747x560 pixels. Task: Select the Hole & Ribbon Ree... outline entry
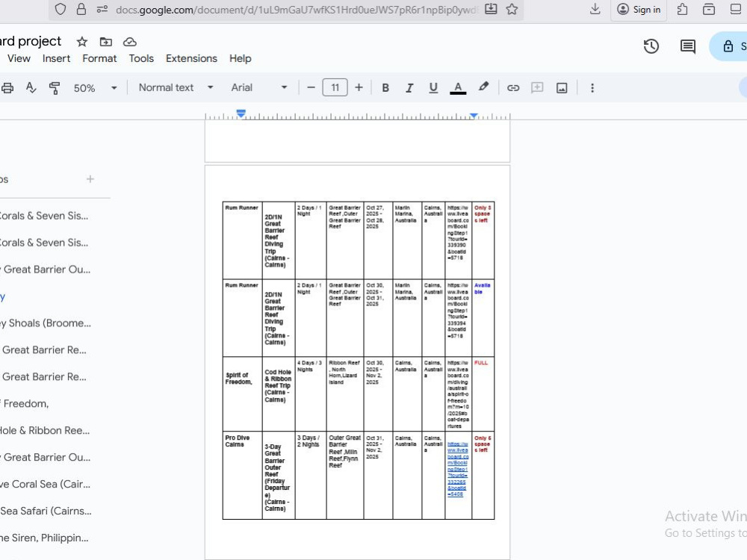click(46, 431)
